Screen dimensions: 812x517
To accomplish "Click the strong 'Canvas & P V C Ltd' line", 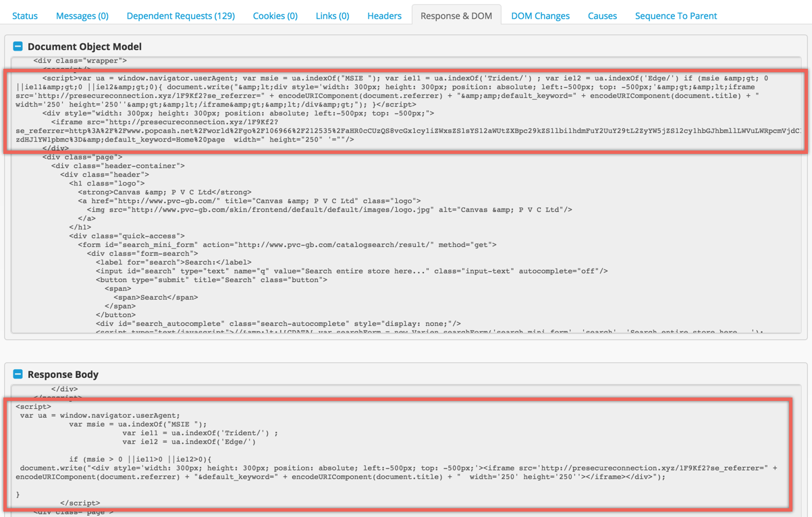I will (165, 192).
